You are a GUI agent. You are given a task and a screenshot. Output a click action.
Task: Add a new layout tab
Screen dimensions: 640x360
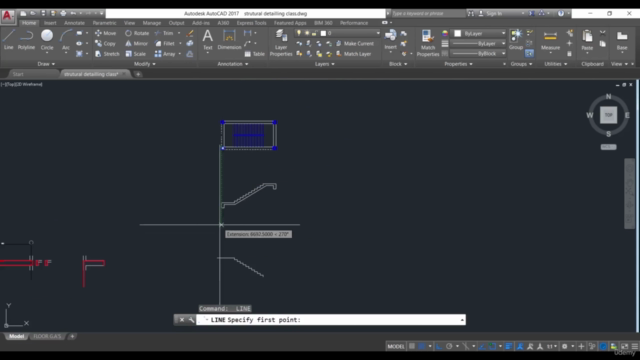click(72, 336)
